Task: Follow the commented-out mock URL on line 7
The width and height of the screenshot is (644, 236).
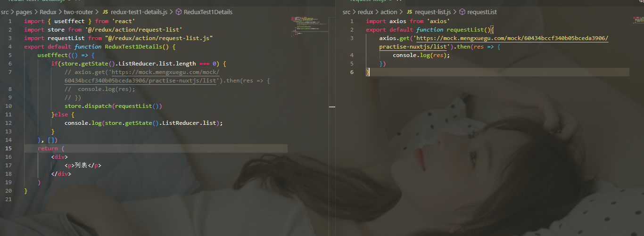Action: (142, 76)
